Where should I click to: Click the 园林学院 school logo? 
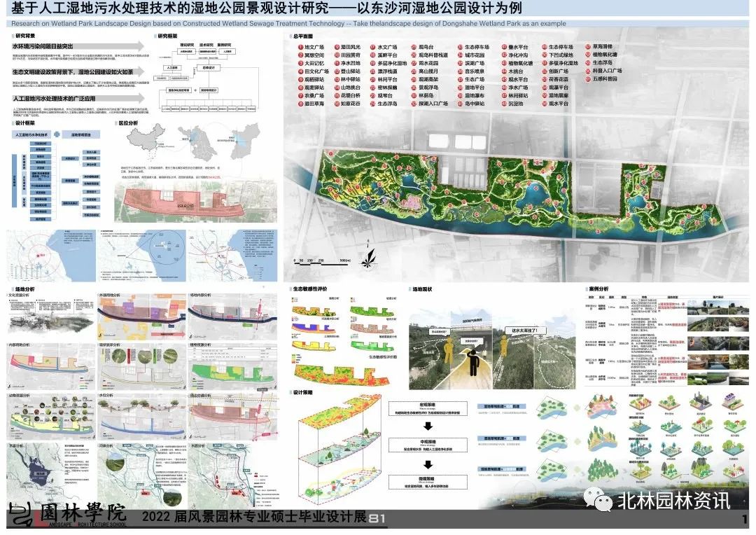(x=66, y=514)
